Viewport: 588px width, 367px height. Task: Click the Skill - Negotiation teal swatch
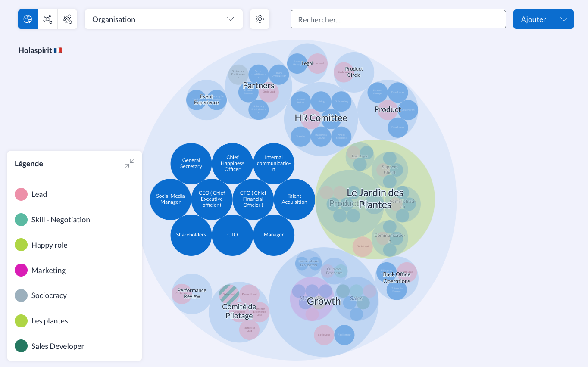pos(21,220)
